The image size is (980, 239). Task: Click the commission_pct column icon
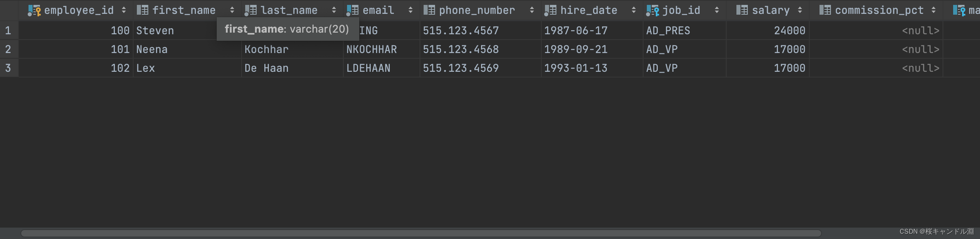[x=825, y=10]
